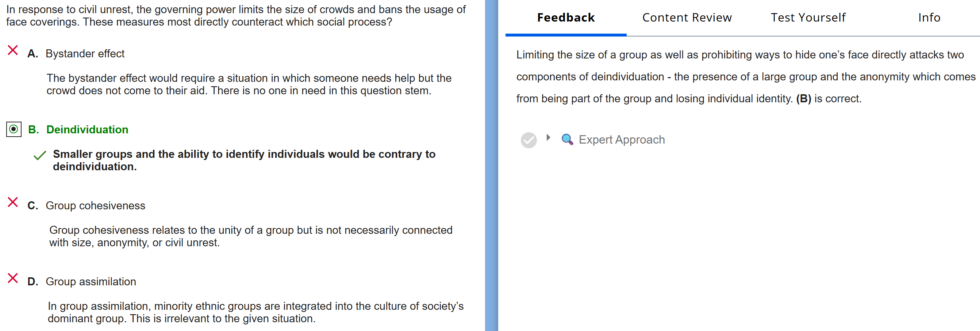The width and height of the screenshot is (980, 331).
Task: Click the magnifying glass Expert Approach icon
Action: [x=567, y=140]
